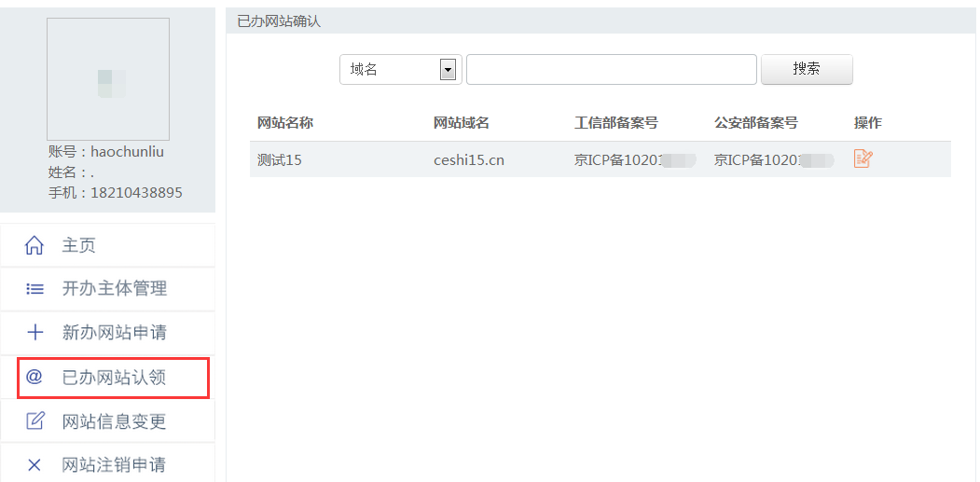Click the 工信部备案号 column header
This screenshot has height=482, width=980.
coord(616,123)
